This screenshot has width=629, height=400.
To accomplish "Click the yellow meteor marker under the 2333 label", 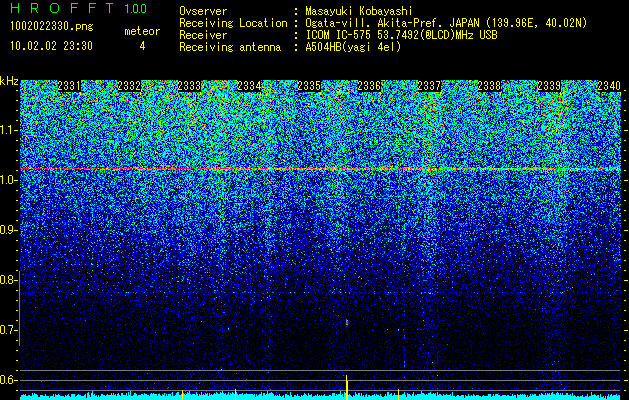I will tap(183, 394).
